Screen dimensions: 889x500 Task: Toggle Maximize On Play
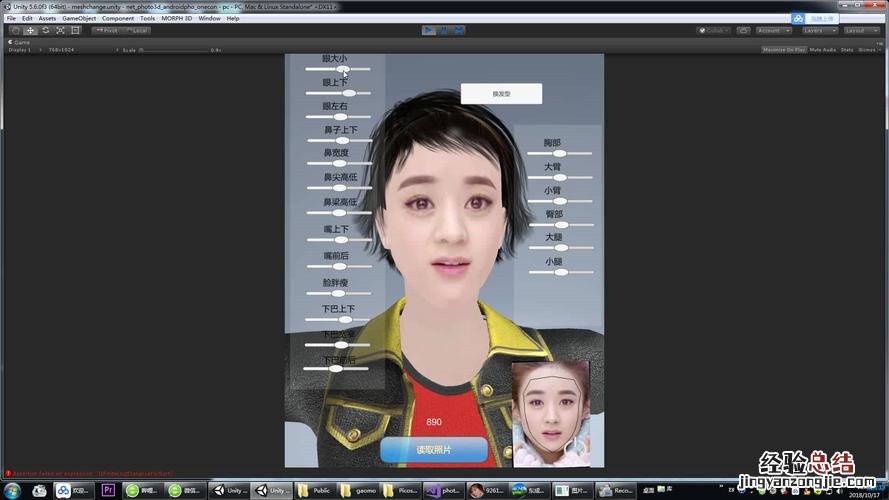click(x=783, y=49)
